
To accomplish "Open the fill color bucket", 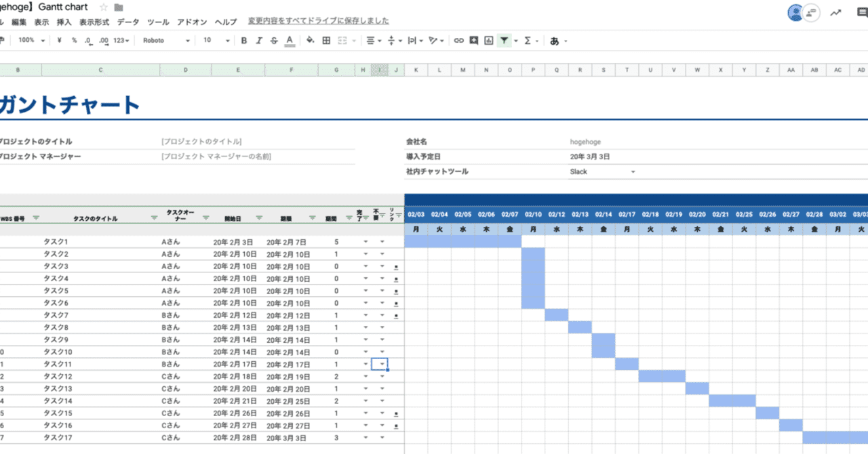I will (311, 41).
